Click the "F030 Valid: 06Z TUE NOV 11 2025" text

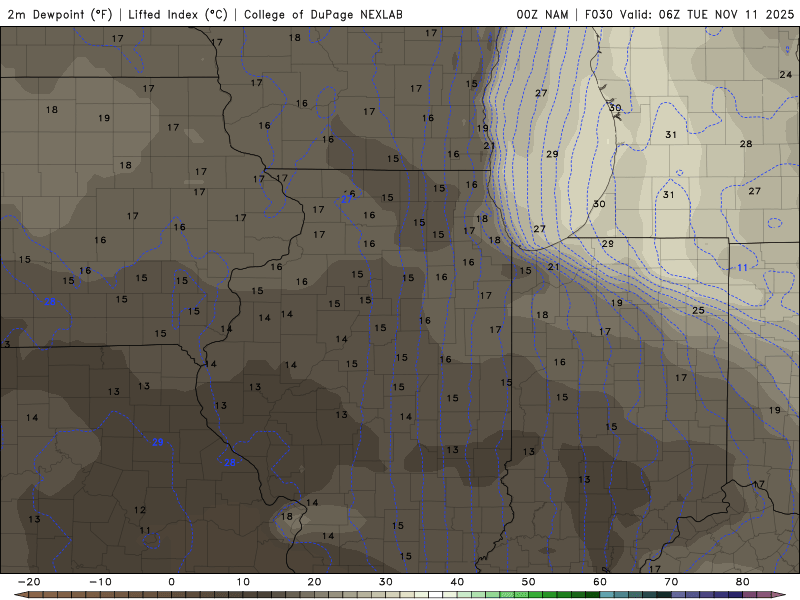point(689,14)
